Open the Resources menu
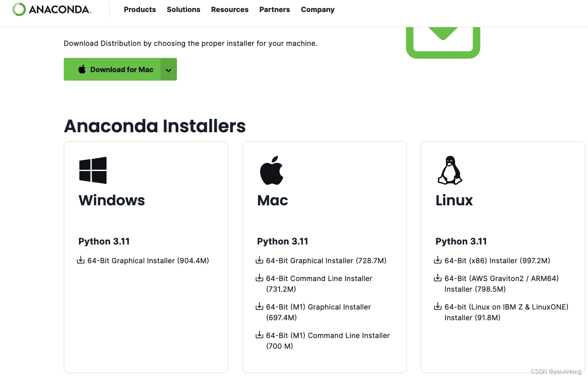588x379 pixels. pos(230,9)
